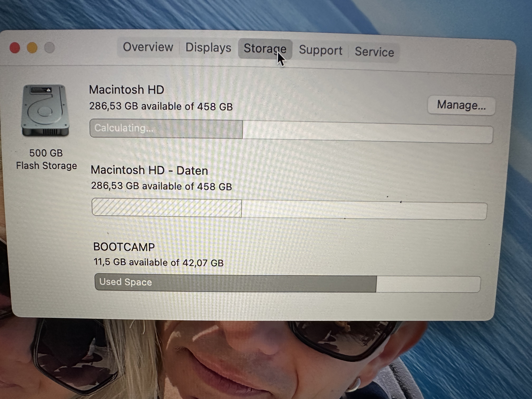
Task: Select the Macintosh HD - Daten title
Action: pos(149,170)
